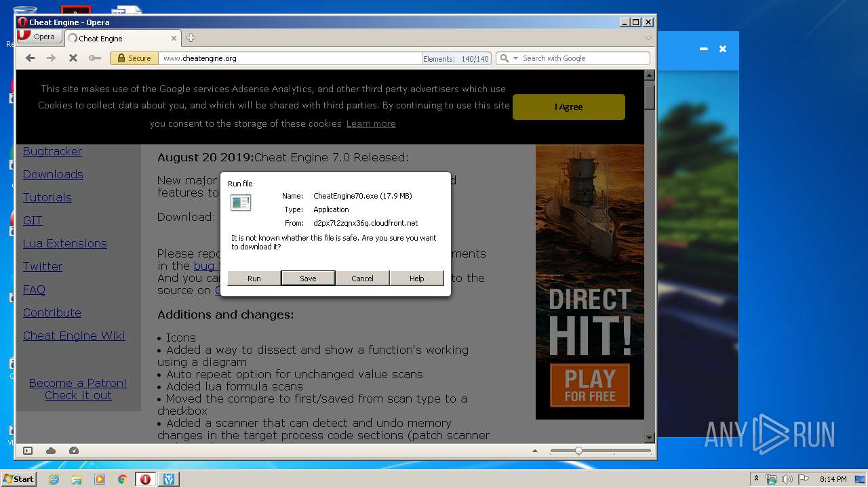This screenshot has height=488, width=868.
Task: Select the application file icon in dialog
Action: (241, 202)
